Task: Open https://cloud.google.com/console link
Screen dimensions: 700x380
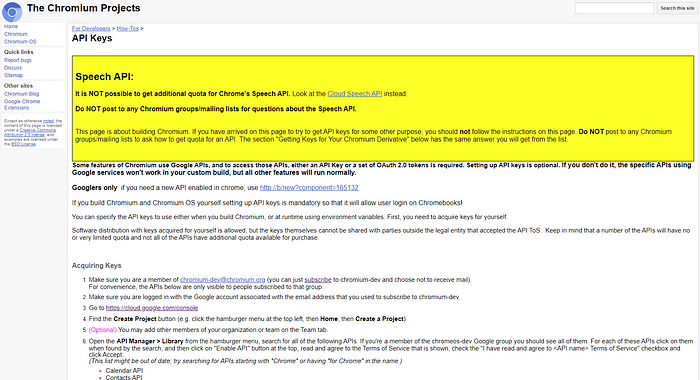Action: pyautogui.click(x=152, y=308)
